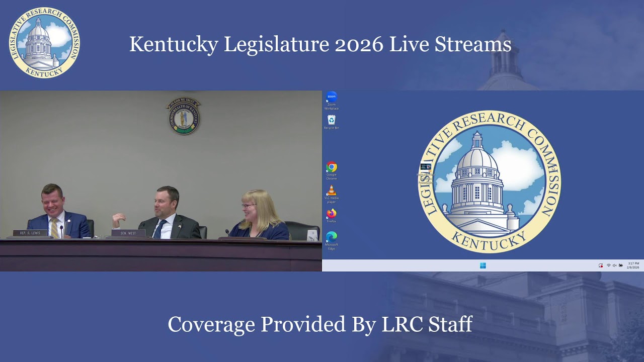Click the committee room video feed
The height and width of the screenshot is (362, 644).
[x=161, y=181]
